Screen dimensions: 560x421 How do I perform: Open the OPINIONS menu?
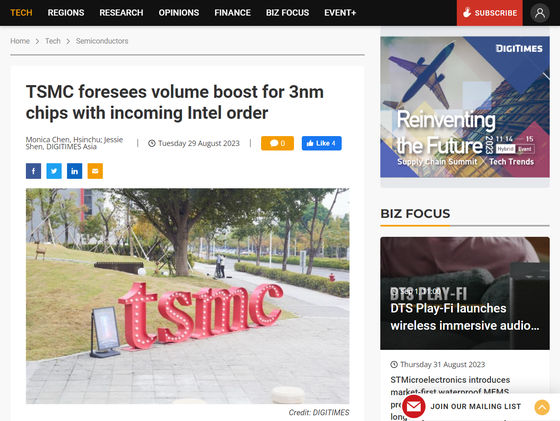[x=179, y=13]
